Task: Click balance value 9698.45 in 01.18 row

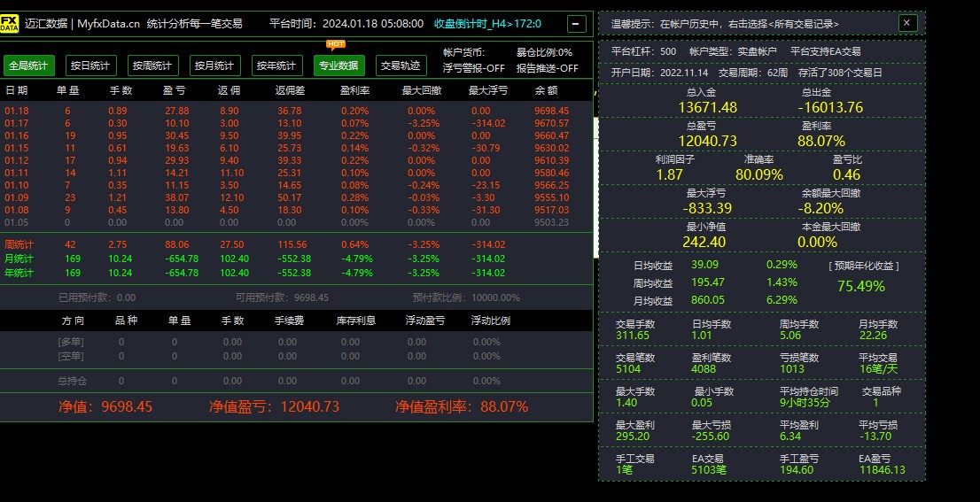Action: (552, 111)
